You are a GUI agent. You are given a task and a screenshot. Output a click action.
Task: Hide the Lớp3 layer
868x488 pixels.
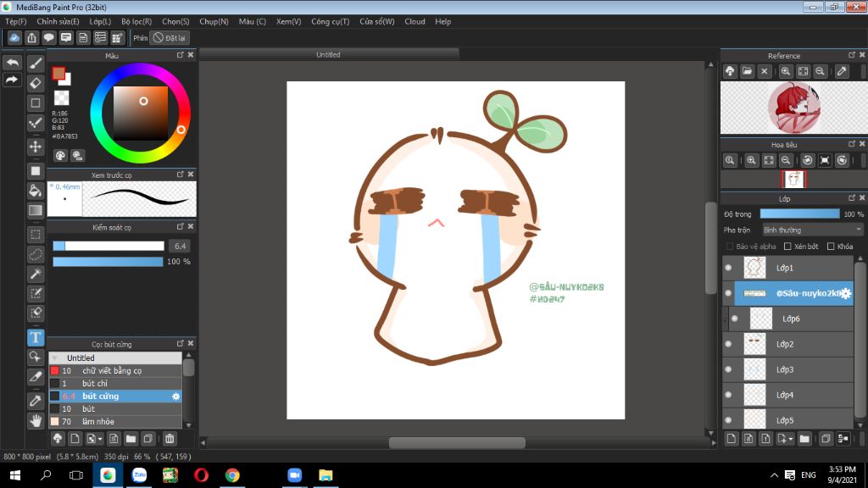pos(728,369)
